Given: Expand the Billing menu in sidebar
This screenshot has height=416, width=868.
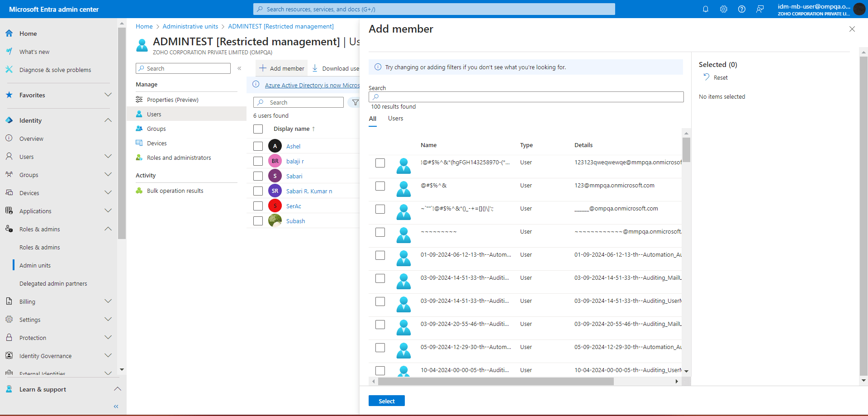Looking at the screenshot, I should [x=108, y=301].
